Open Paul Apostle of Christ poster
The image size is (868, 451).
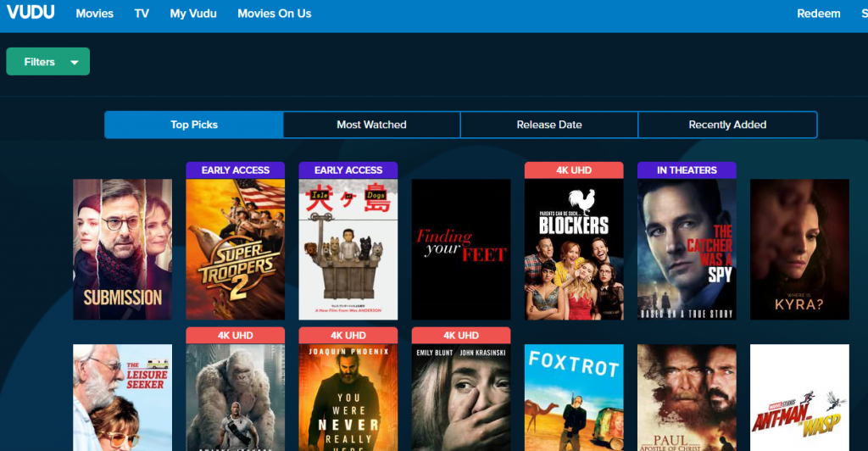[x=687, y=398]
